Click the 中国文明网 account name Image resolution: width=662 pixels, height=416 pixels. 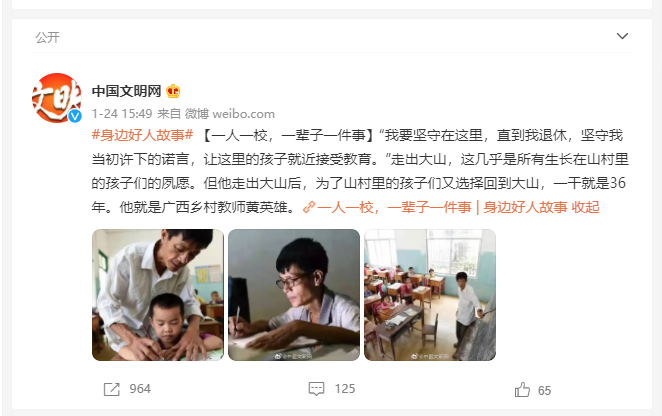[x=127, y=91]
